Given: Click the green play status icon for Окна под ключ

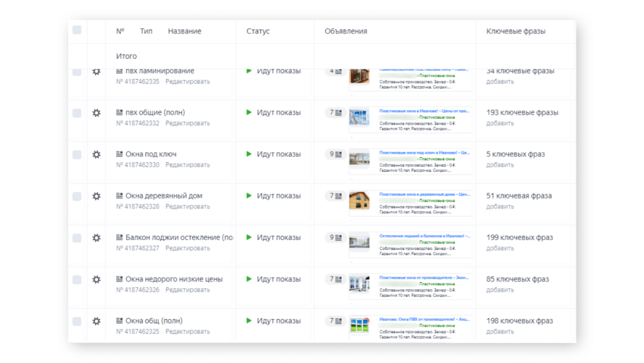Looking at the screenshot, I should click(249, 154).
